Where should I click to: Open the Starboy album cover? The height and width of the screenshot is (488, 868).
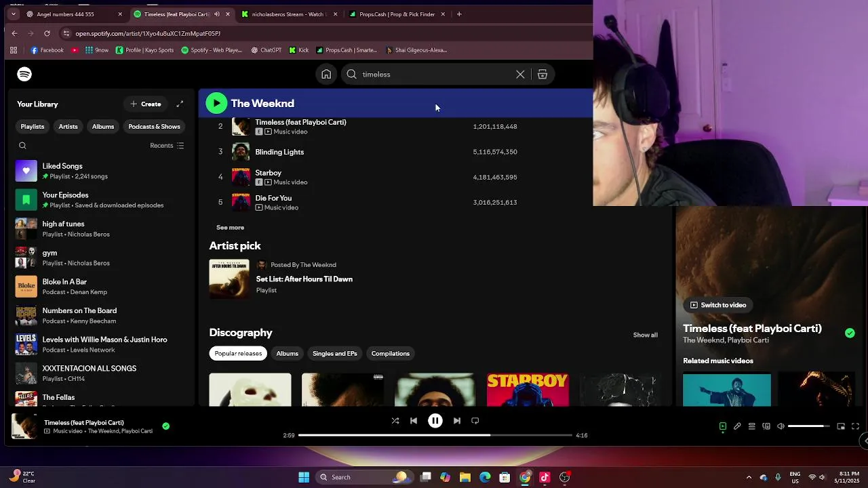tap(528, 390)
